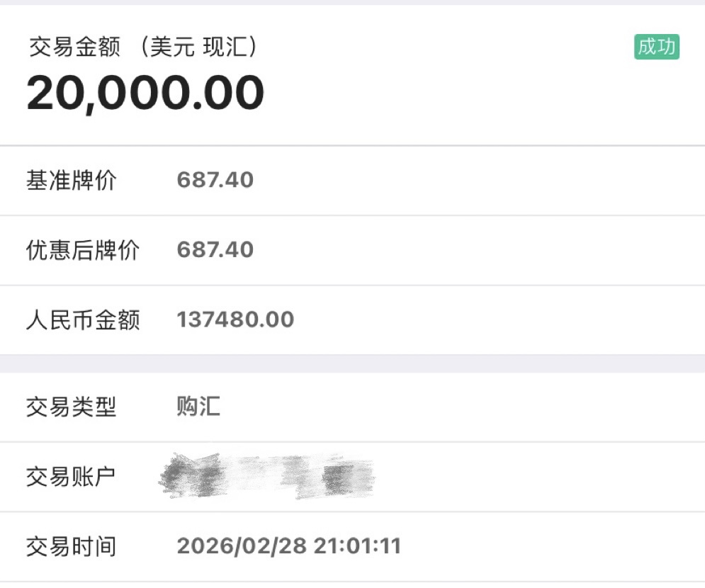Tap the gray band above 交易类型
Viewport: 705px width, 588px height.
tap(352, 363)
